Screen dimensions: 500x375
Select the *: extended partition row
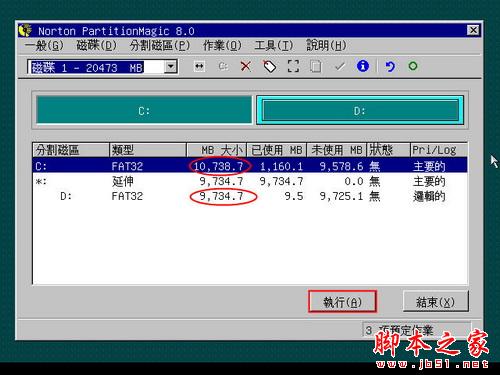coord(250,181)
